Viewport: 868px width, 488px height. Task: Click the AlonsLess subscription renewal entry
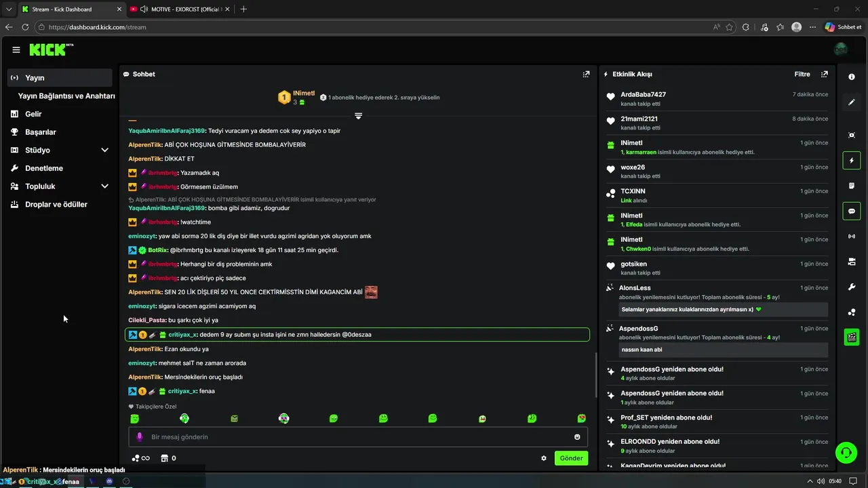(717, 300)
